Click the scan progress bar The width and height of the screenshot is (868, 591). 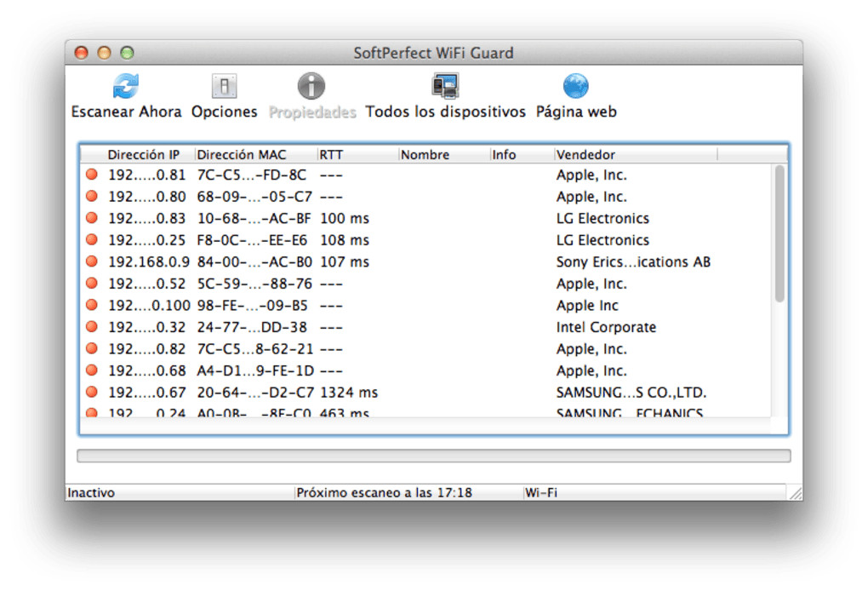coord(433,456)
